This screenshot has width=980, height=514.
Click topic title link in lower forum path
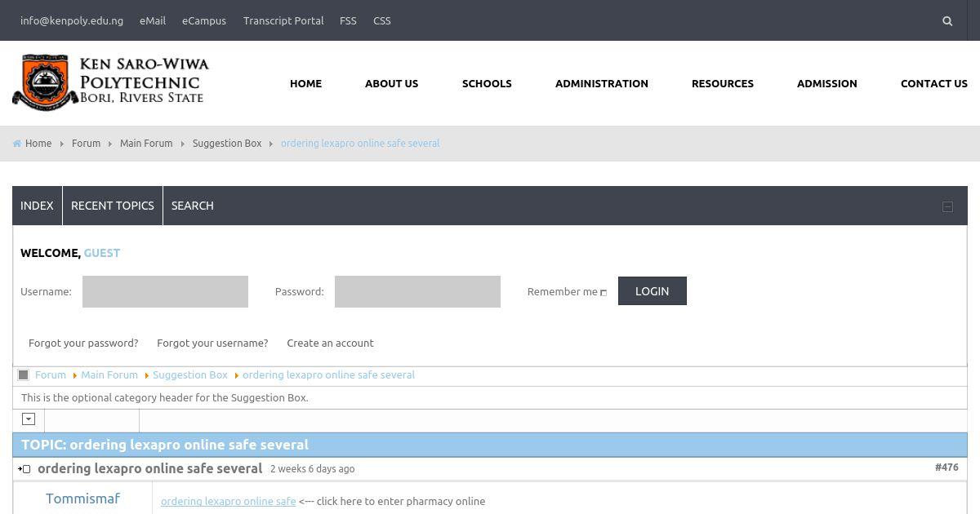tap(328, 375)
